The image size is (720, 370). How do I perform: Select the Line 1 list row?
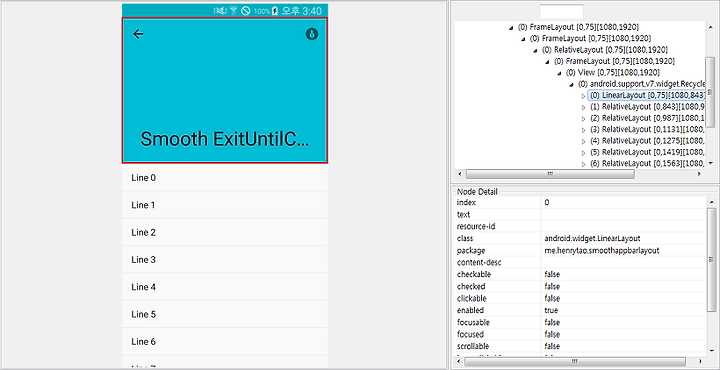(225, 205)
